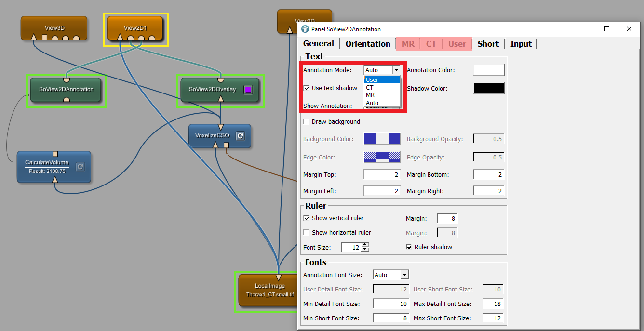Click the CalculateVolume refresh icon
Image resolution: width=644 pixels, height=331 pixels.
80,167
